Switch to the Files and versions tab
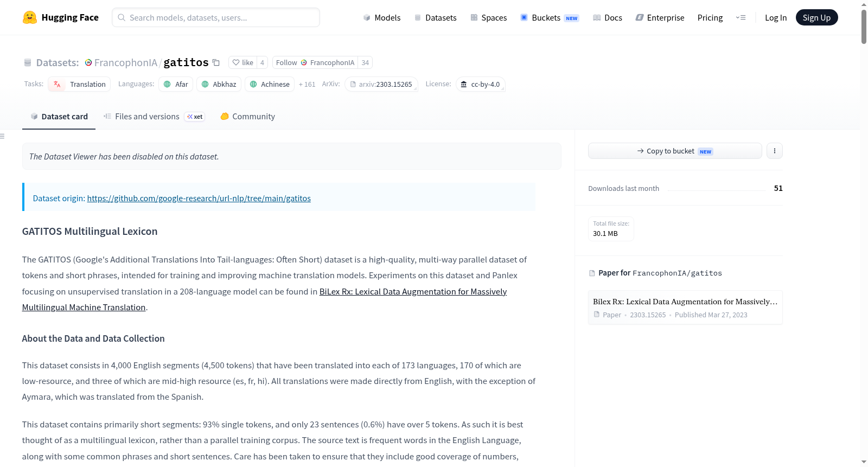 (154, 117)
